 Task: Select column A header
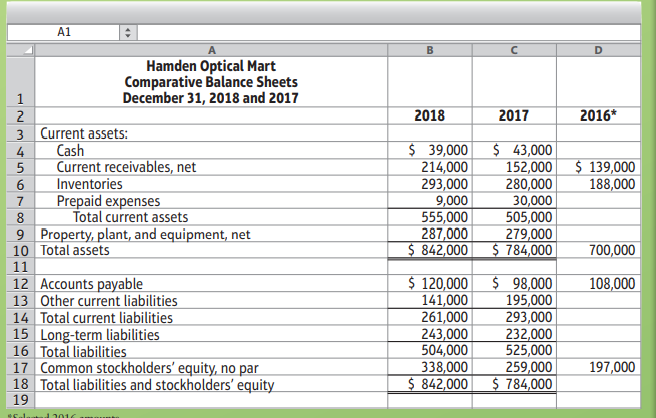click(211, 50)
